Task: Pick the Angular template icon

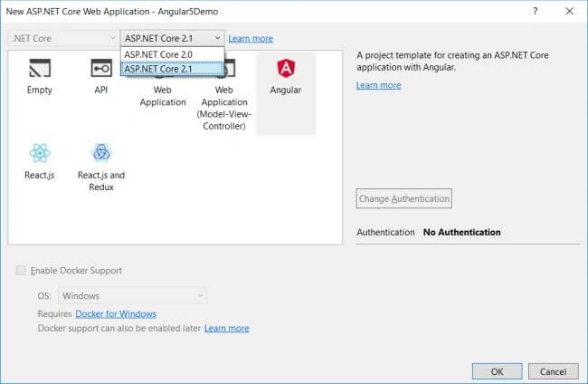Action: 286,68
